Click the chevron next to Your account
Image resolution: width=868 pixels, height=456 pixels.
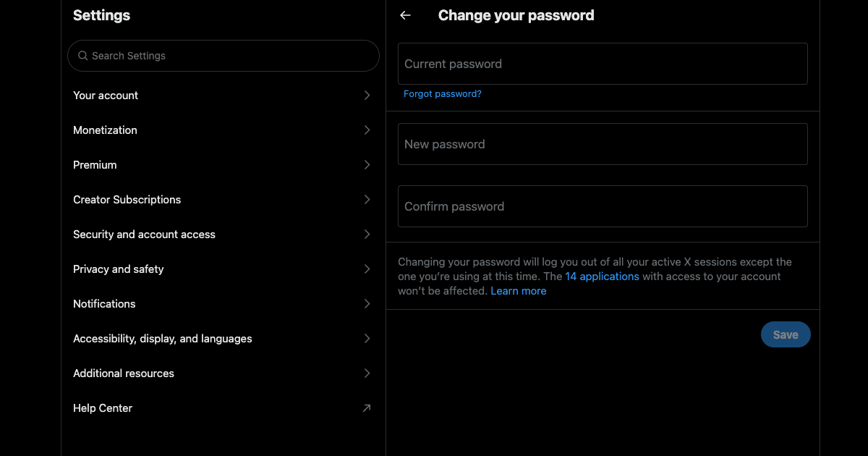coord(367,95)
